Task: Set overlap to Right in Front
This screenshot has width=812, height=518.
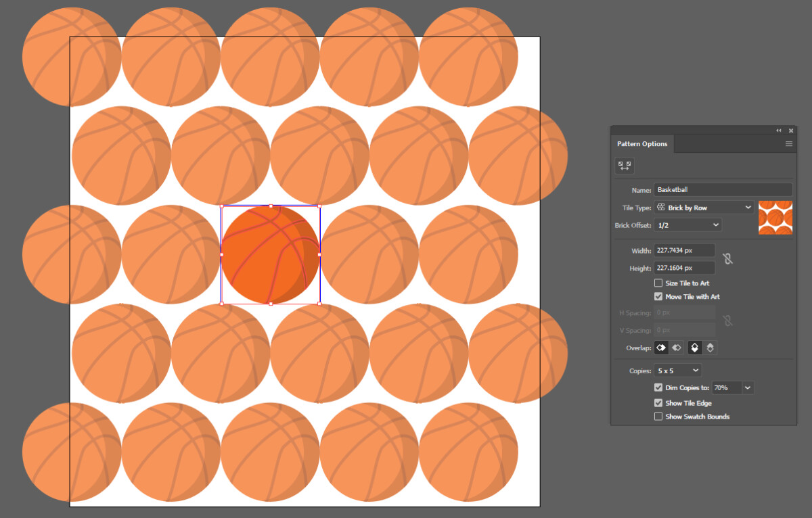Action: 676,348
